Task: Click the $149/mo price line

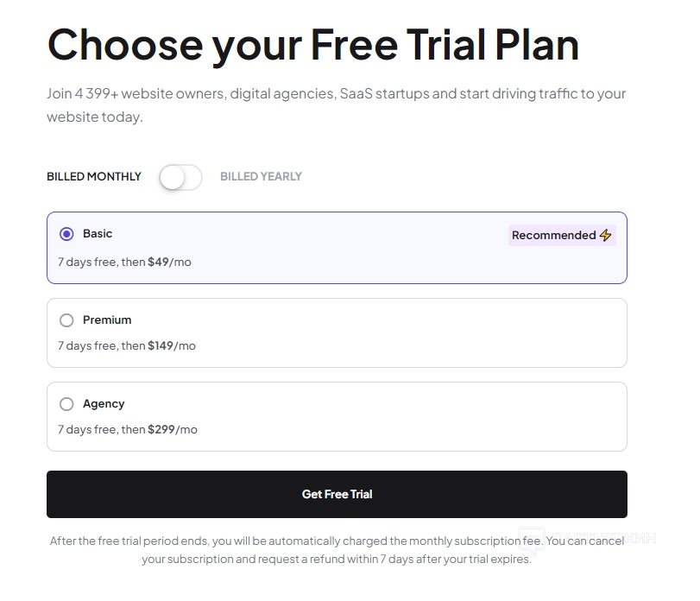Action: [127, 345]
